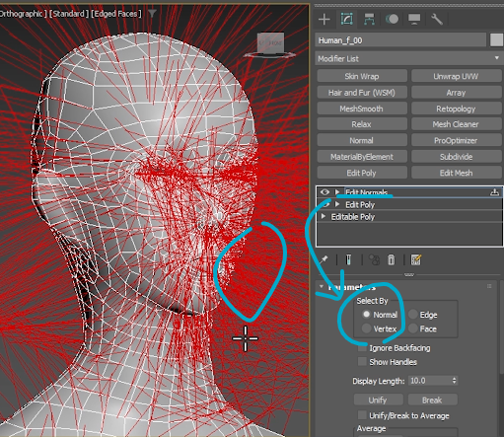Apply the Relax modifier

click(362, 124)
